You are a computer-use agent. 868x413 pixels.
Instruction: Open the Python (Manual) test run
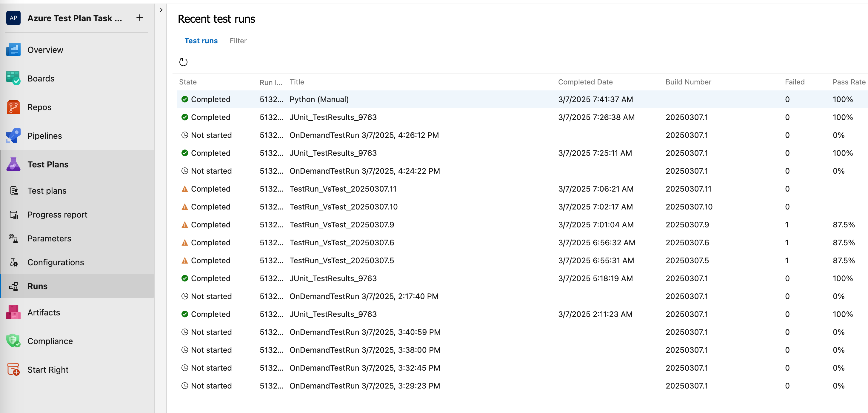pos(319,99)
